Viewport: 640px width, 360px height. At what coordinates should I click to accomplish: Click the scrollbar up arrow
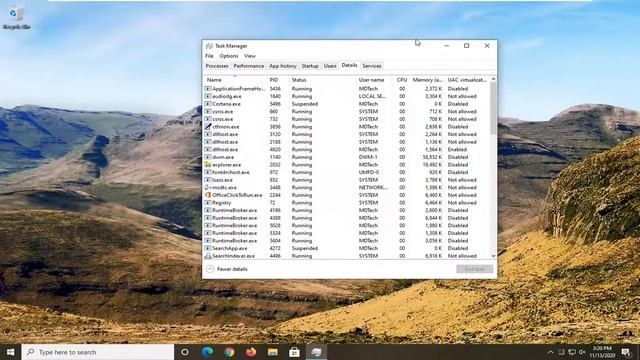[x=493, y=79]
